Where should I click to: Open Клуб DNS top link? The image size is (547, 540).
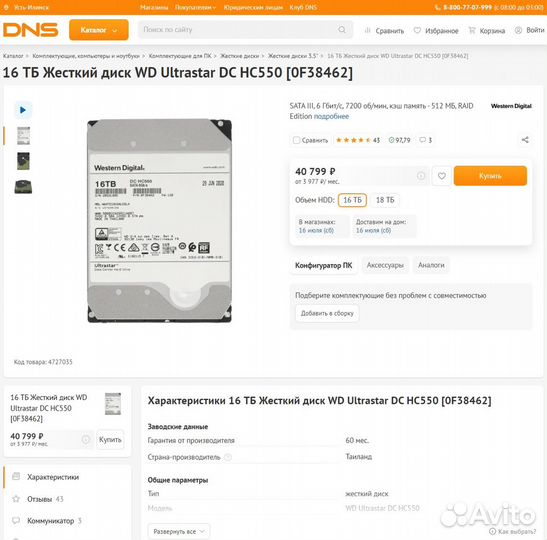tap(303, 7)
